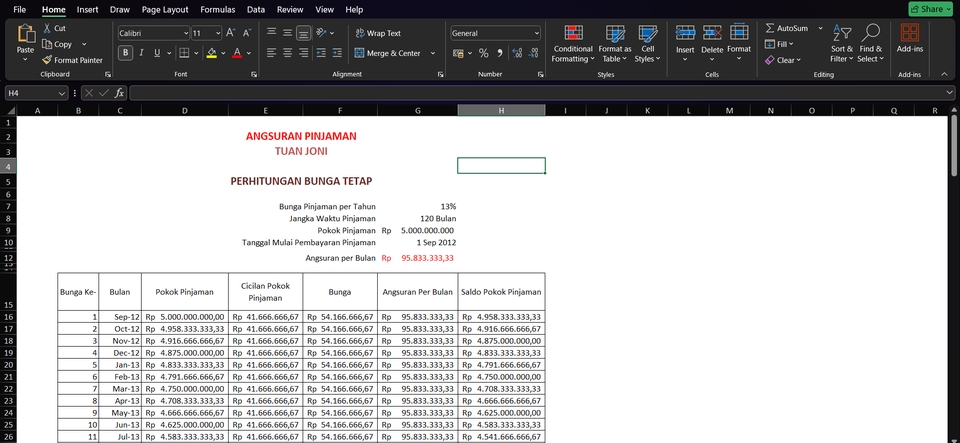Click the Bottom Align icon
The image size is (960, 443).
pyautogui.click(x=303, y=33)
